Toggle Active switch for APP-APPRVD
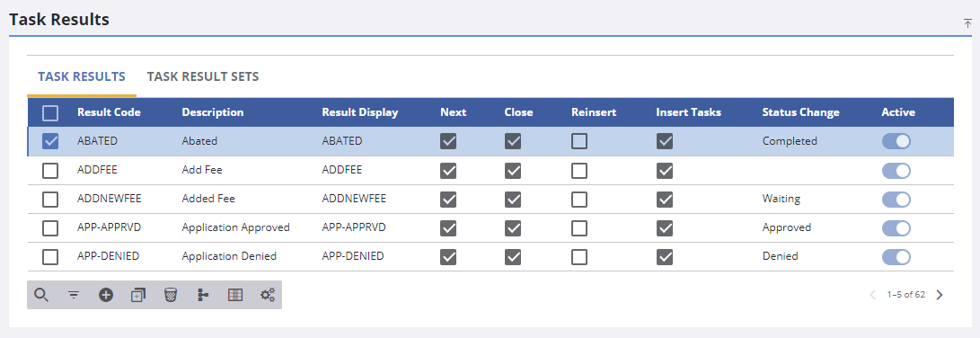The image size is (980, 338). point(896,227)
